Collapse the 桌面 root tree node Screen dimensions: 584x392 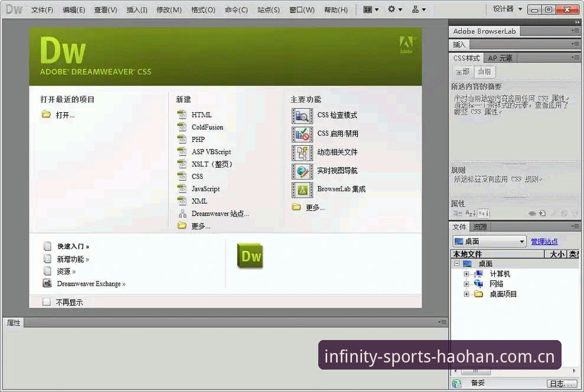(x=456, y=263)
